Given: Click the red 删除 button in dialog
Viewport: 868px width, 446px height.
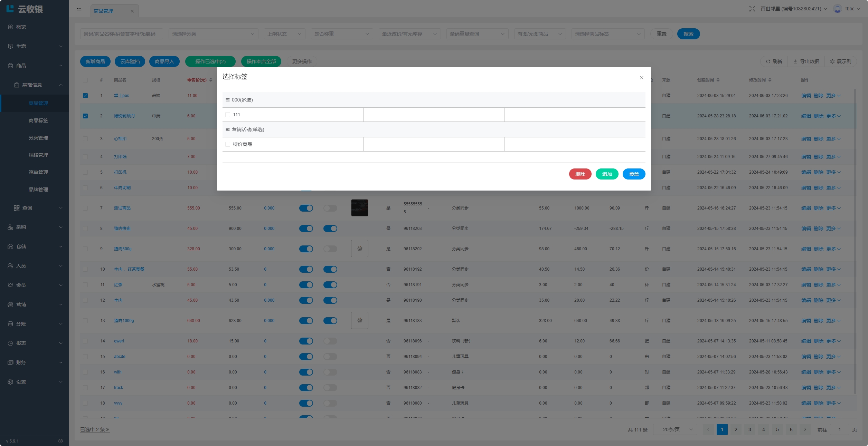Looking at the screenshot, I should (580, 174).
